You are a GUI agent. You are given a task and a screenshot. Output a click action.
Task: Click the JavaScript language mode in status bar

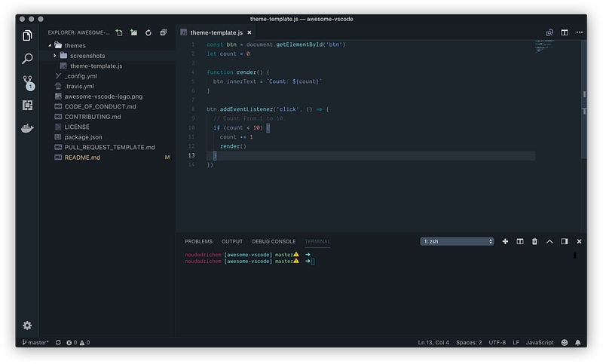pos(540,343)
